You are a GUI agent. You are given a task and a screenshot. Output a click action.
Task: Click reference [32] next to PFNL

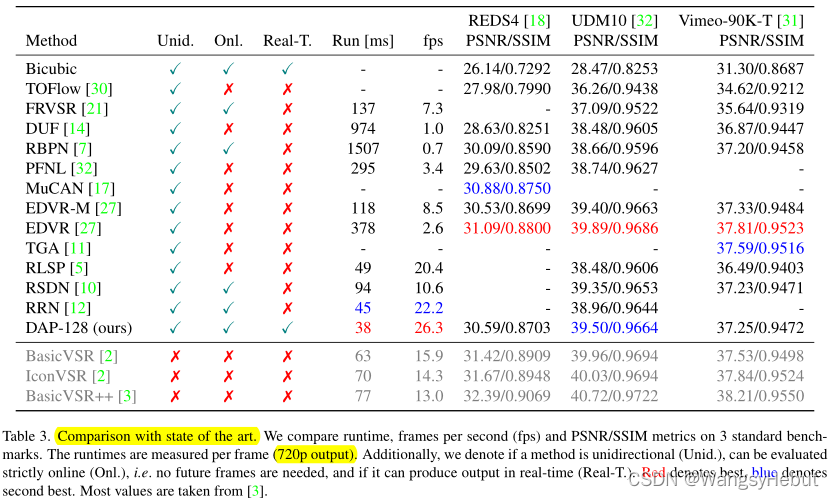click(x=84, y=168)
